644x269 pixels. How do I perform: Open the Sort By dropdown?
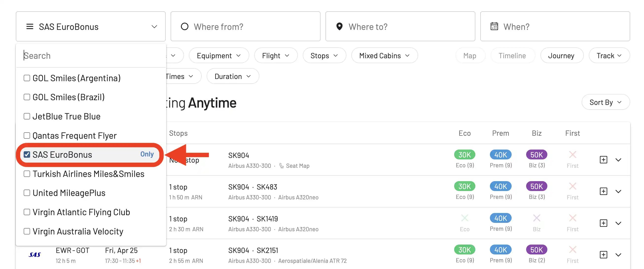605,102
